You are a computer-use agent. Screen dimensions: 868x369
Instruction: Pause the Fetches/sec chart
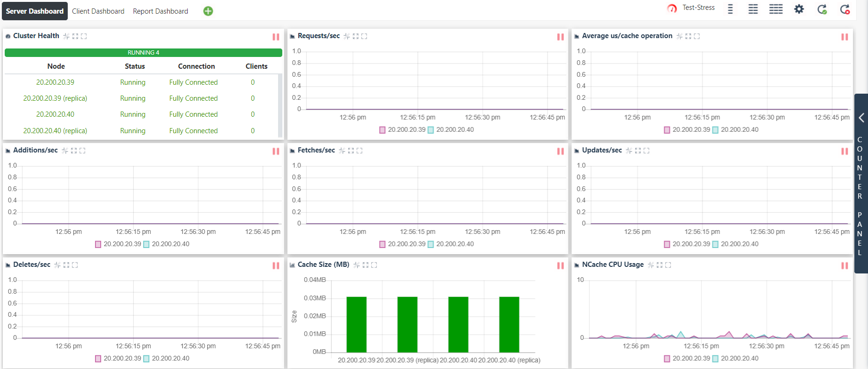(x=560, y=151)
